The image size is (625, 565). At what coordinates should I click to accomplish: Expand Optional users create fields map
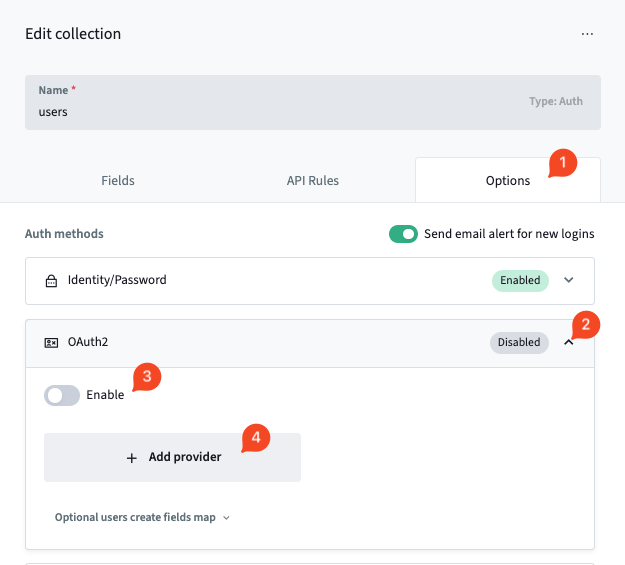point(142,518)
